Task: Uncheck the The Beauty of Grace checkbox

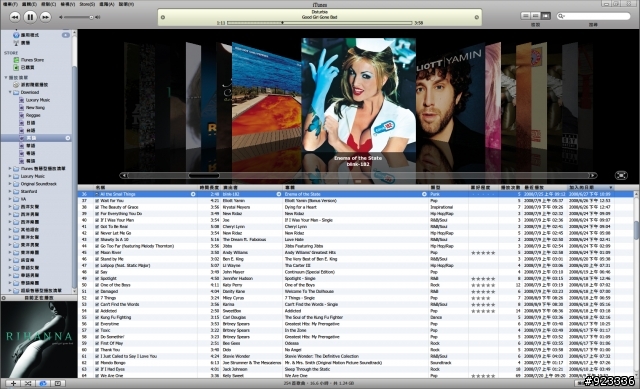Action: pos(97,207)
